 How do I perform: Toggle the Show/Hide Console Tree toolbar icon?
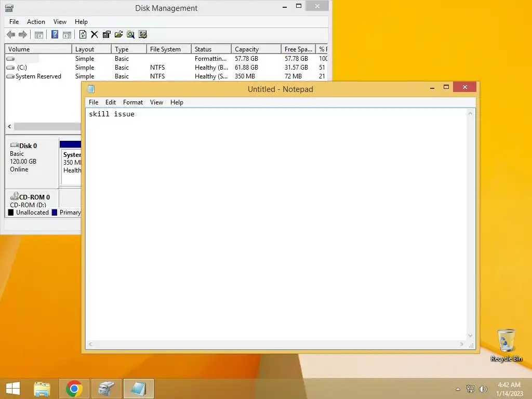(38, 35)
